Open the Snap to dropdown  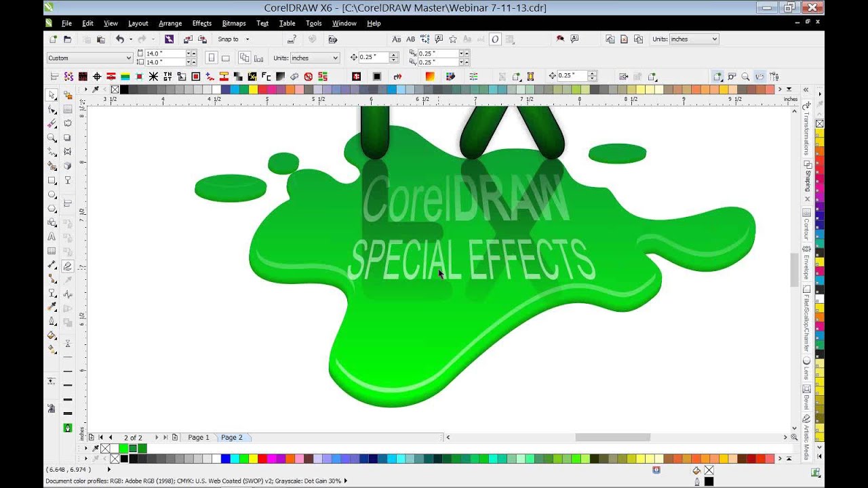click(x=232, y=39)
